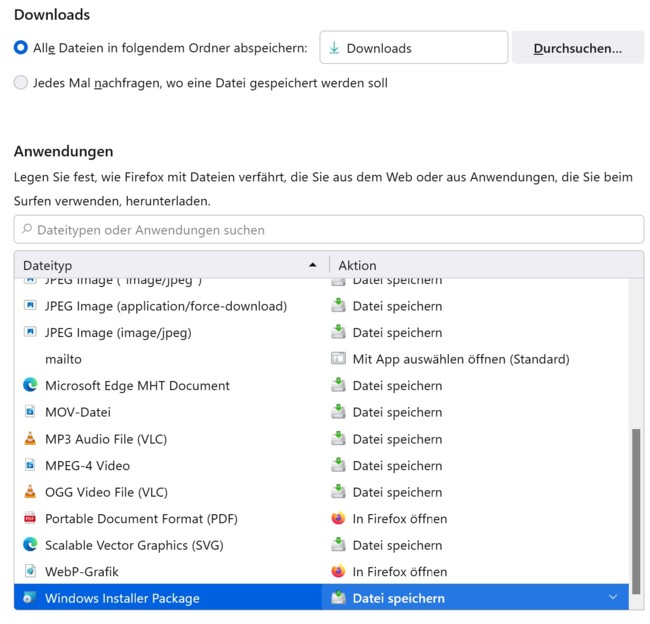Click the Edge icon beside Scalable Vector Graphics
The width and height of the screenshot is (650, 624).
[30, 545]
